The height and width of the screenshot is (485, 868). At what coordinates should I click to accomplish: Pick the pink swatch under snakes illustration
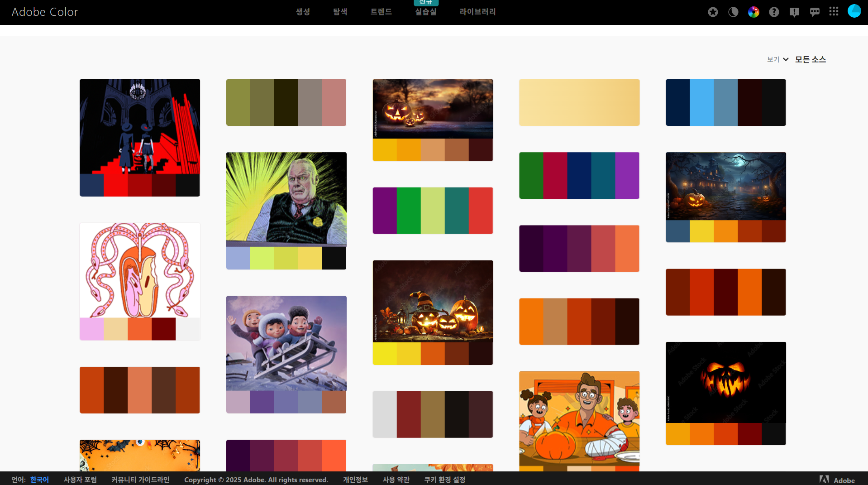92,329
